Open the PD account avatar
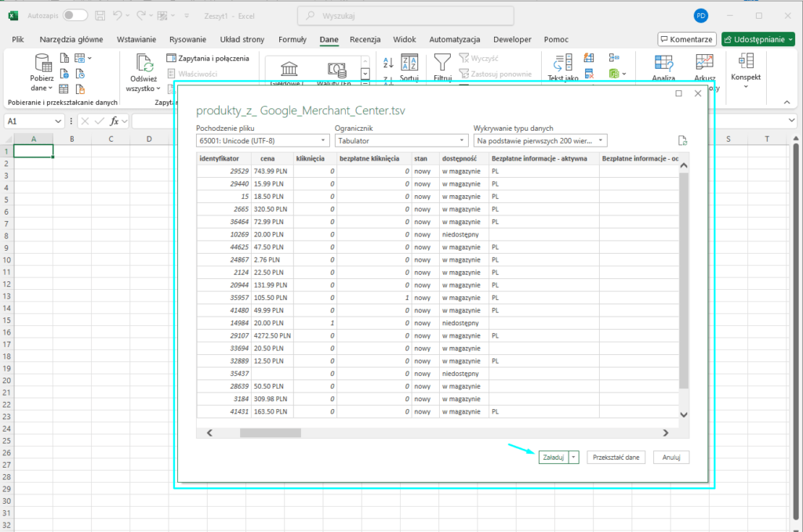The image size is (803, 532). coord(700,16)
